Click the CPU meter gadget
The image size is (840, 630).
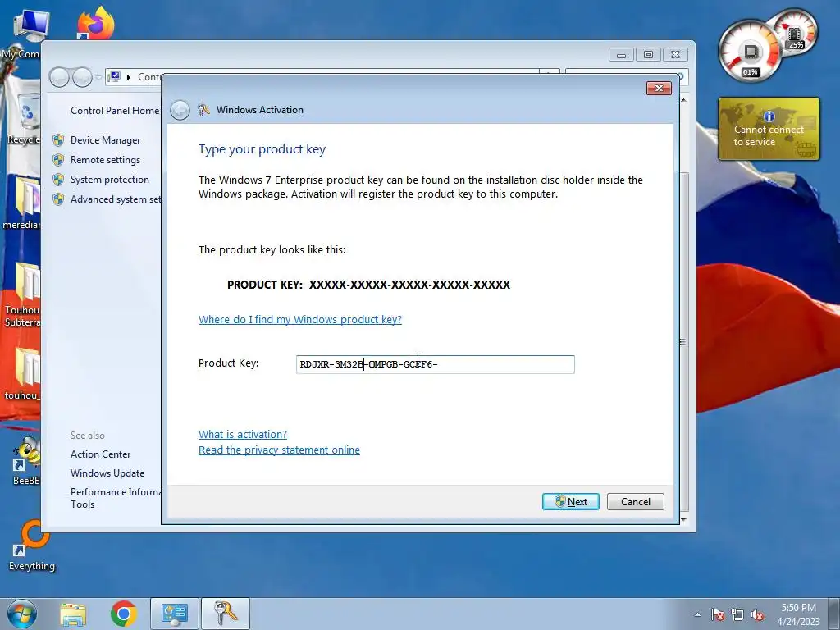750,52
